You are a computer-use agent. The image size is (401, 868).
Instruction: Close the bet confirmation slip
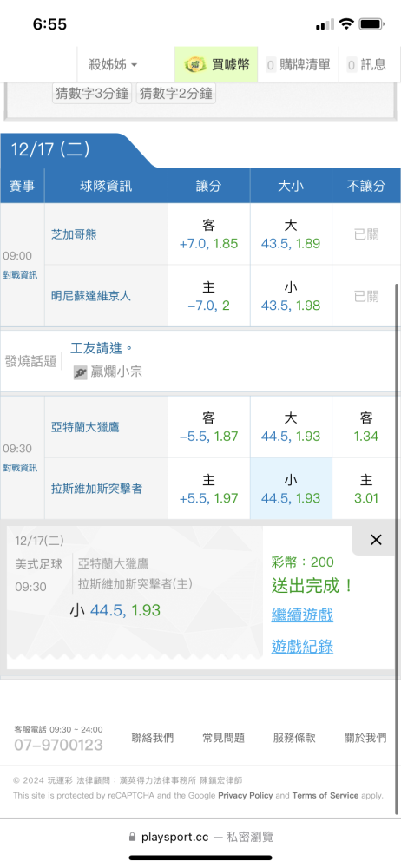click(x=376, y=540)
